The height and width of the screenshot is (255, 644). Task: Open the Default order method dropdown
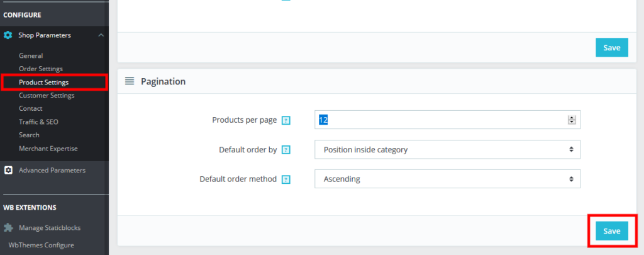[x=447, y=179]
